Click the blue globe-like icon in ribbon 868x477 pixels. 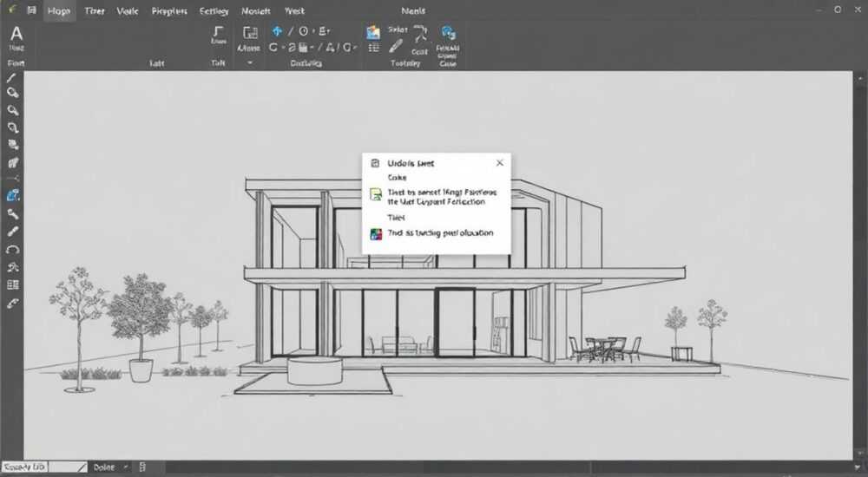(447, 33)
